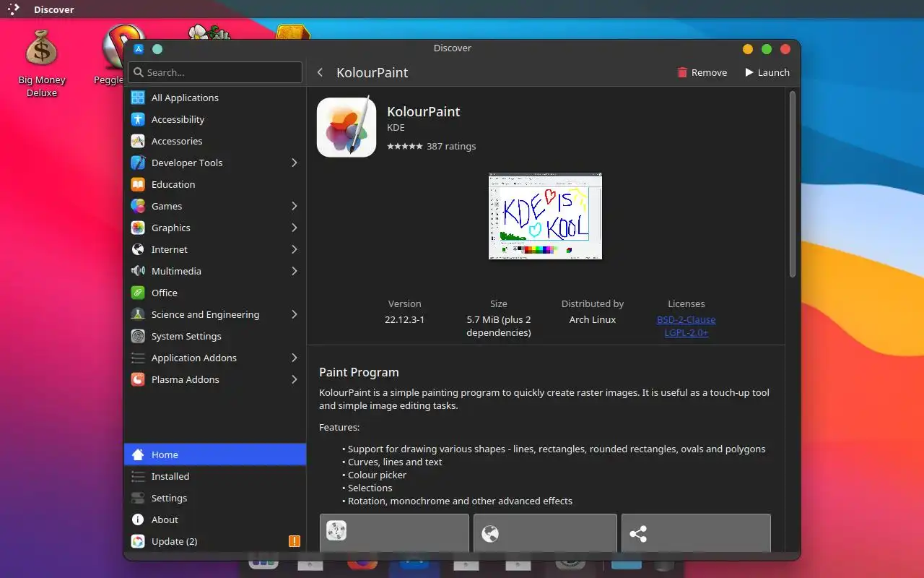Open Big Money Deluxe desktop icon

(42, 64)
